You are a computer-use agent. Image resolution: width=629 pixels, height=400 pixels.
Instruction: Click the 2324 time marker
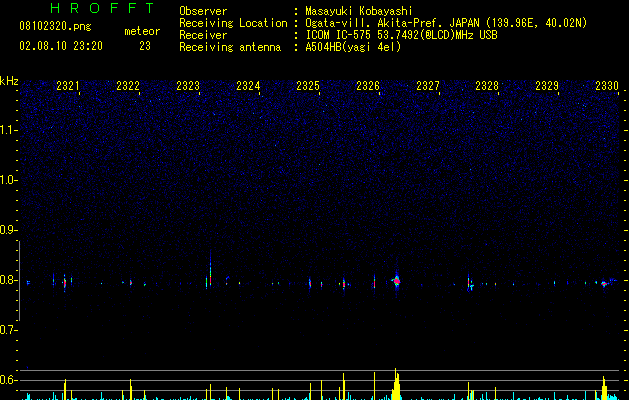coord(248,86)
